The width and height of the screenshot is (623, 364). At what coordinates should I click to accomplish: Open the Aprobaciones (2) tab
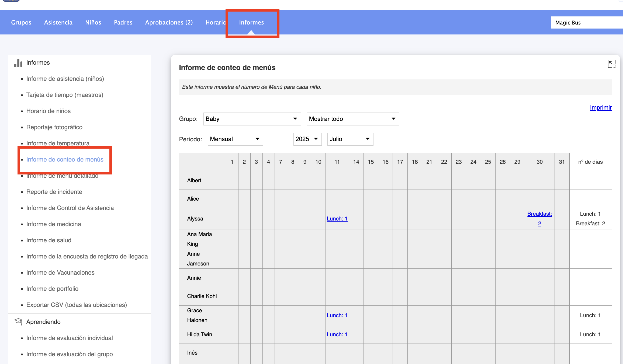pyautogui.click(x=169, y=22)
